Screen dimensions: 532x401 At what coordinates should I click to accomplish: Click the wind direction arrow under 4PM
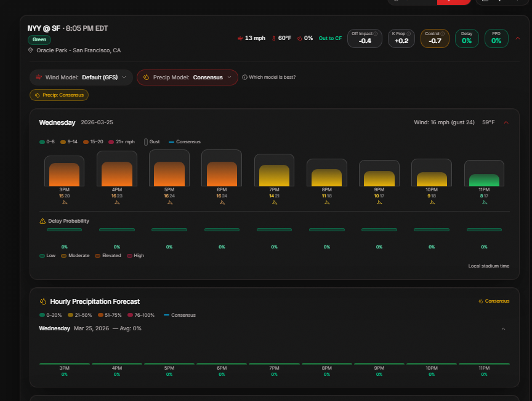click(117, 202)
